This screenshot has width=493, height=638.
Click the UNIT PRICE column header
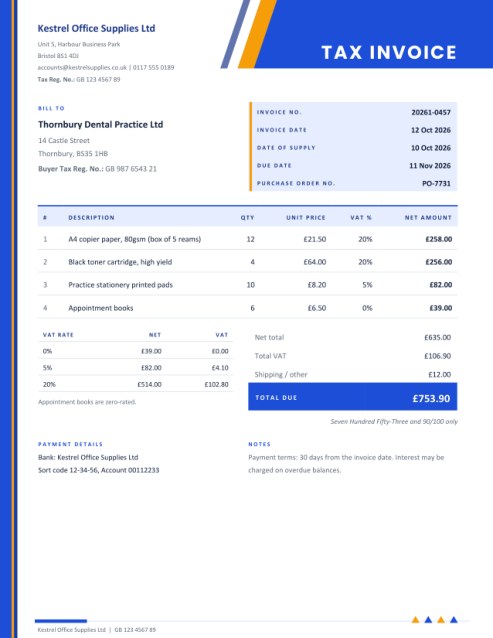306,218
